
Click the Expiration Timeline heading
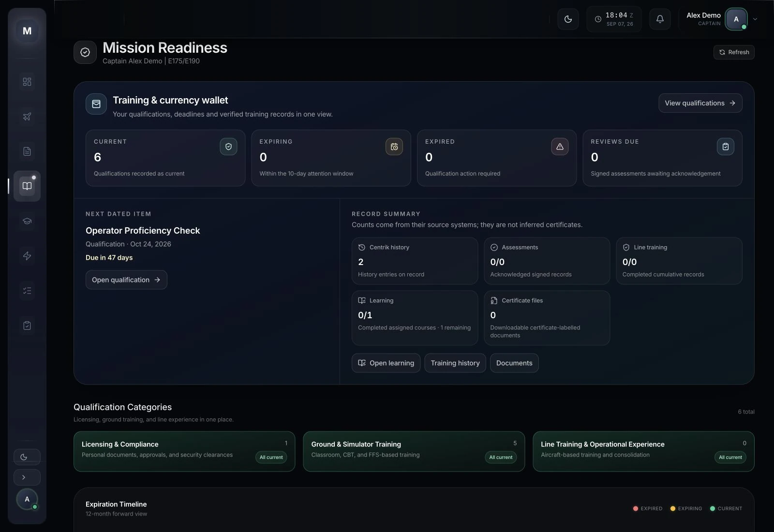click(x=116, y=504)
